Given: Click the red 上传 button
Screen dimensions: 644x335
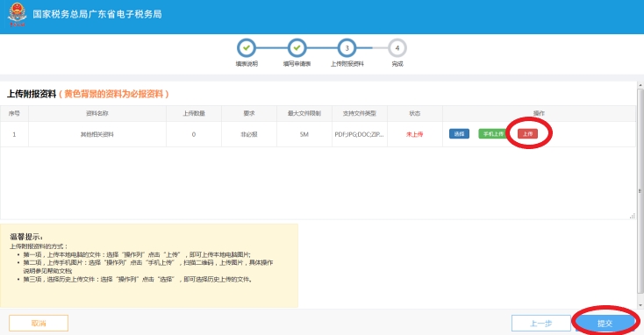Looking at the screenshot, I should (x=528, y=134).
